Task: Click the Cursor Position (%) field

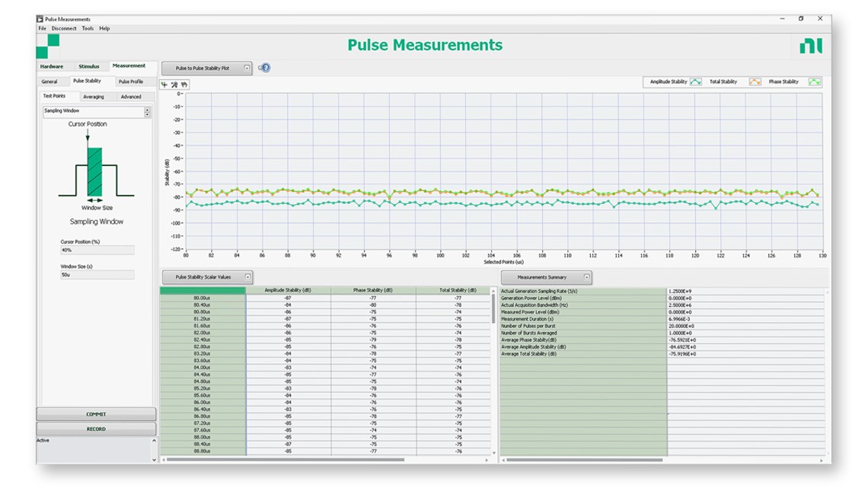Action: pyautogui.click(x=97, y=250)
